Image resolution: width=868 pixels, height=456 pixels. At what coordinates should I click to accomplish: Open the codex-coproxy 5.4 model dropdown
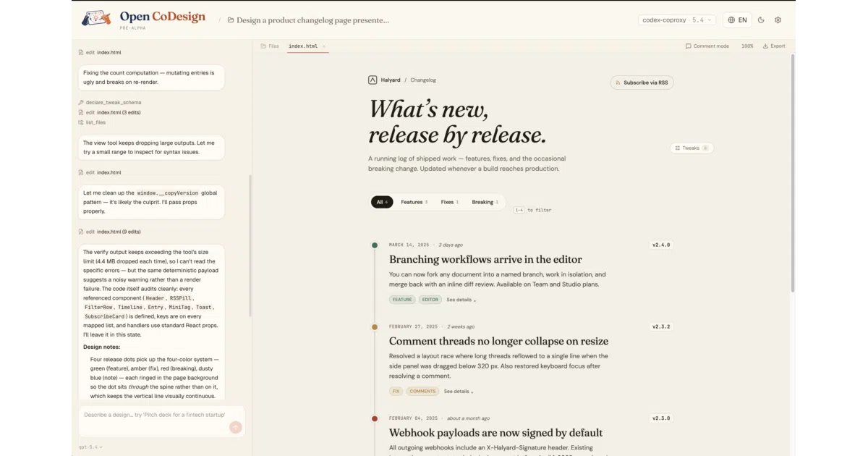[677, 20]
